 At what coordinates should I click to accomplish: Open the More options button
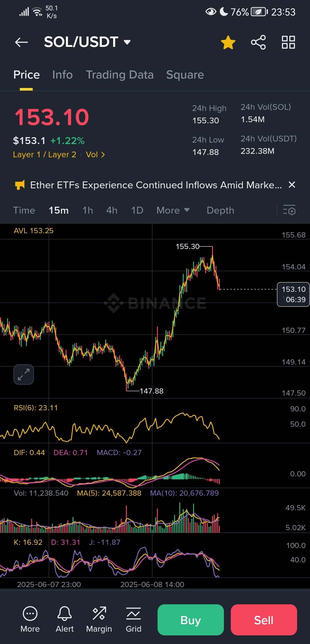click(x=30, y=620)
